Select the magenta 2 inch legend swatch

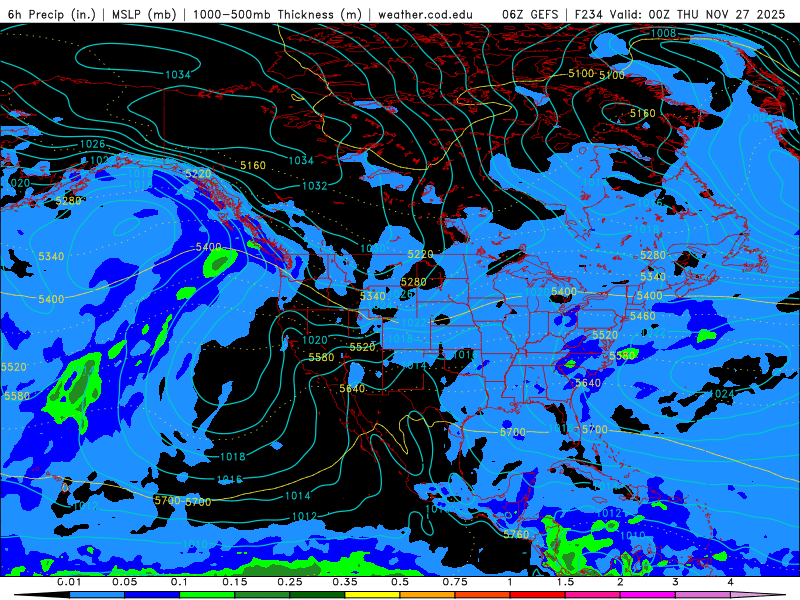[648, 595]
